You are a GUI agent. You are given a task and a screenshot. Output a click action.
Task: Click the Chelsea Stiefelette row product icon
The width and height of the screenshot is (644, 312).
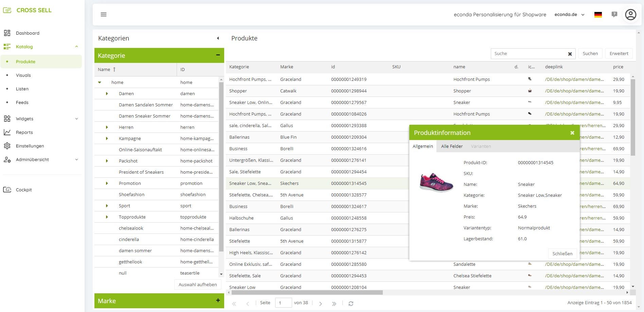click(530, 275)
